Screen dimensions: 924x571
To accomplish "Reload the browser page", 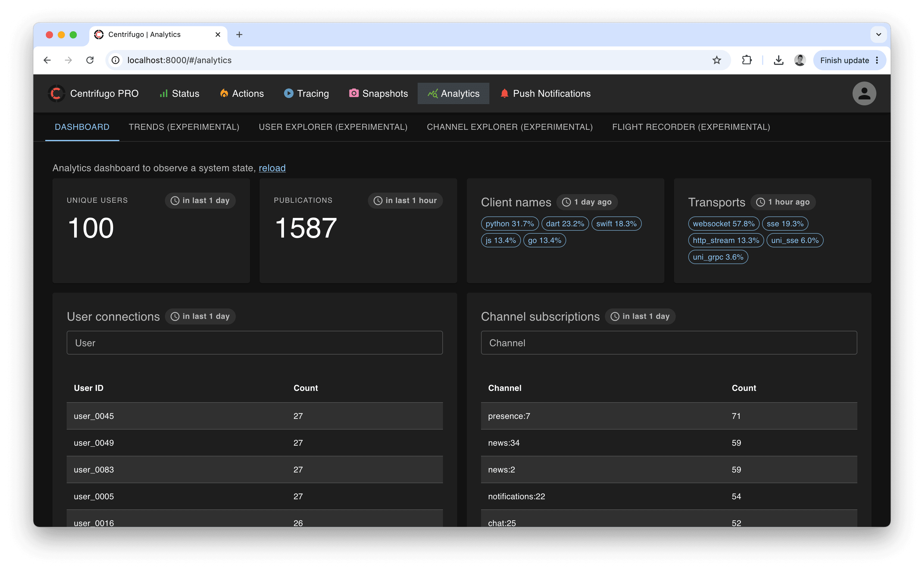I will pos(90,60).
